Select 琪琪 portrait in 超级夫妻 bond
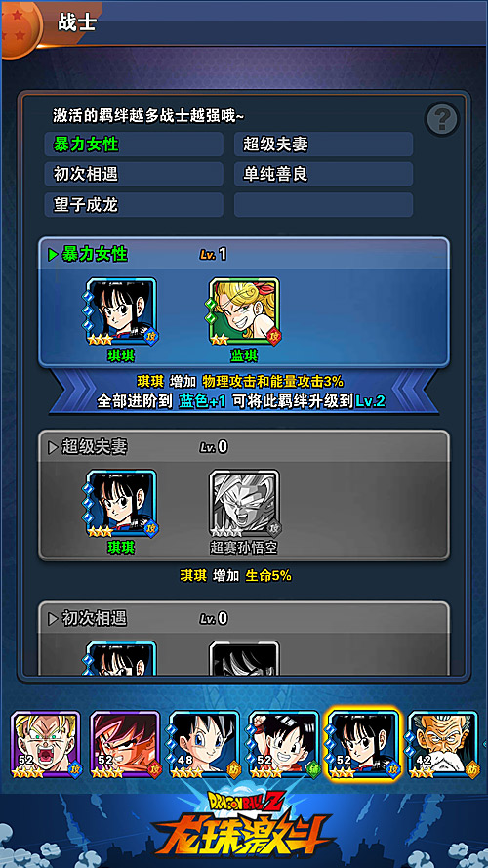488x868 pixels. 121,504
